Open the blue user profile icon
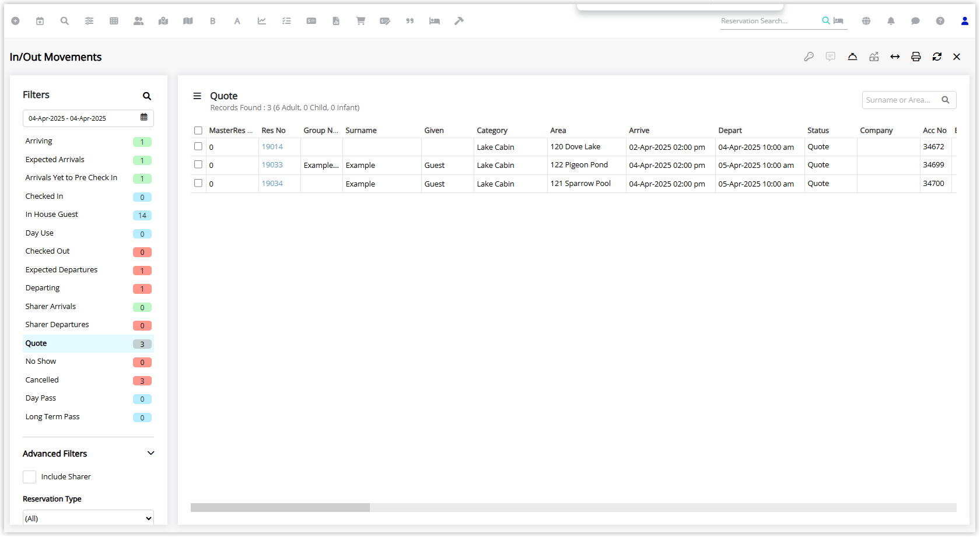The height and width of the screenshot is (537, 980). coord(965,21)
